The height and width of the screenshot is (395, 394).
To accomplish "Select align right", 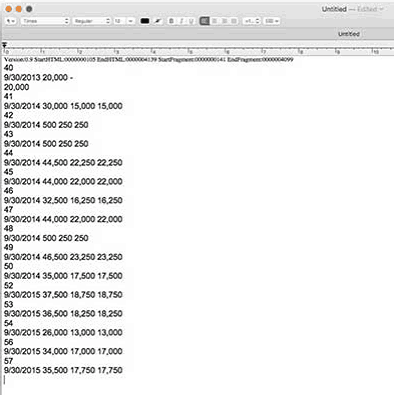I will pos(224,21).
